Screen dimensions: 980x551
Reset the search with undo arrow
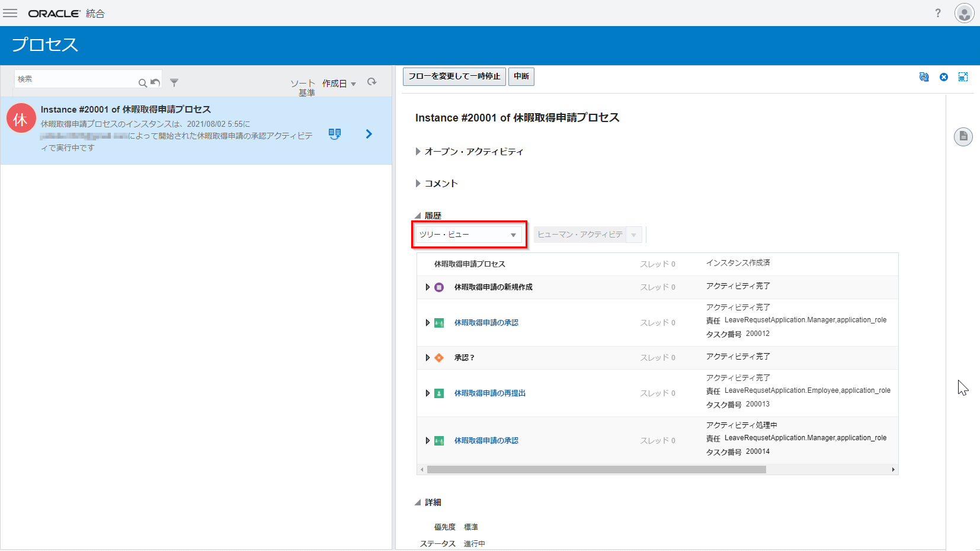(155, 82)
